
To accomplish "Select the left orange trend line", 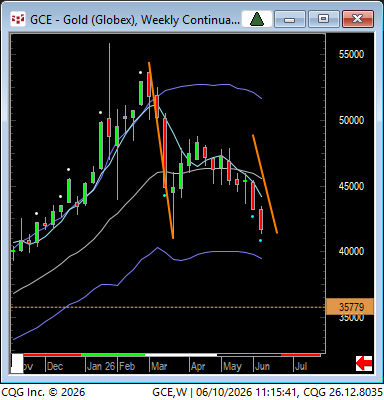I will click(161, 150).
